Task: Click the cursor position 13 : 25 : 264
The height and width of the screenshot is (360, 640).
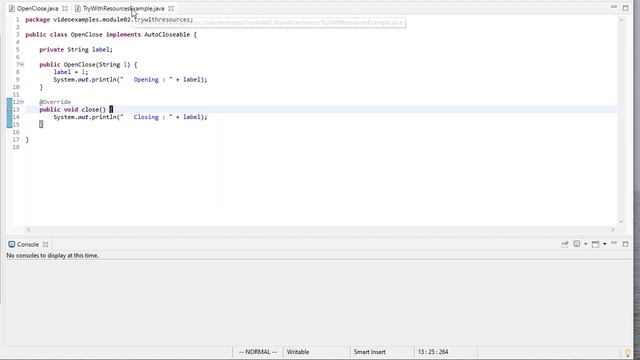Action: click(433, 352)
